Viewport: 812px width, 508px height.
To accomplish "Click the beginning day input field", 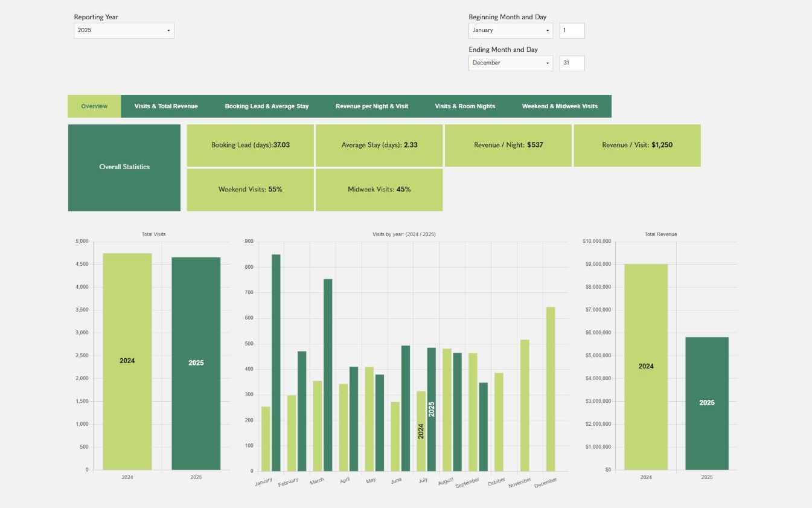I will pos(571,30).
